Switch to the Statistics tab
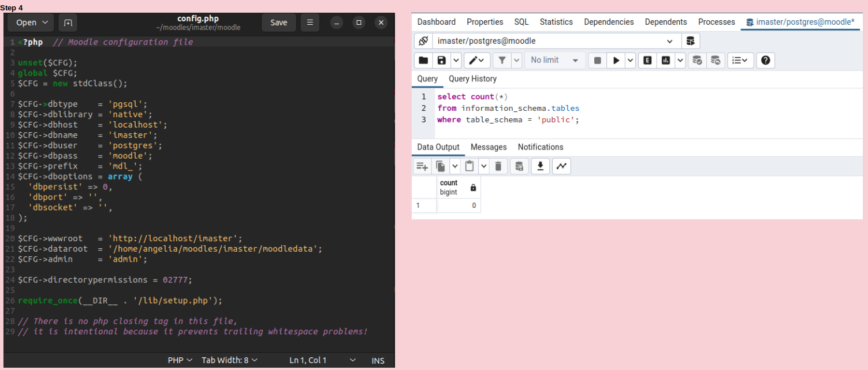 click(x=556, y=22)
